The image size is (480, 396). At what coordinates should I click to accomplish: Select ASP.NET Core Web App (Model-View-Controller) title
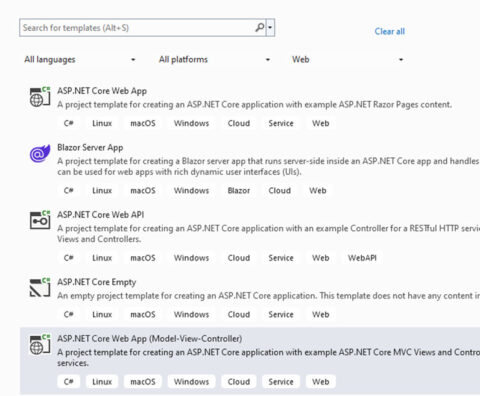(149, 339)
